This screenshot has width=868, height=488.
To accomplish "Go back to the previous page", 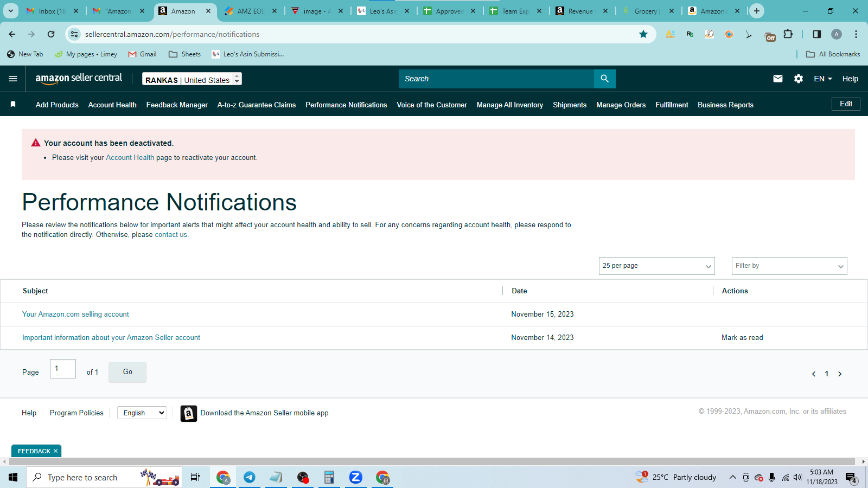I will 12,34.
